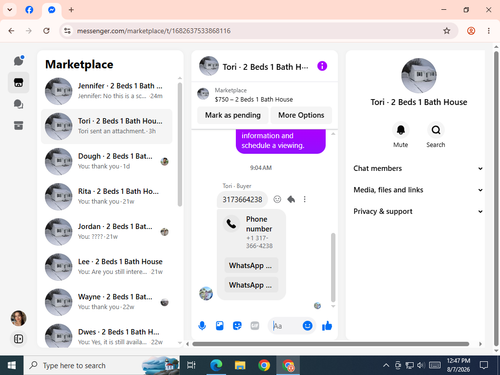Open your profile picture in sidebar
This screenshot has height=375, width=500.
(x=19, y=318)
